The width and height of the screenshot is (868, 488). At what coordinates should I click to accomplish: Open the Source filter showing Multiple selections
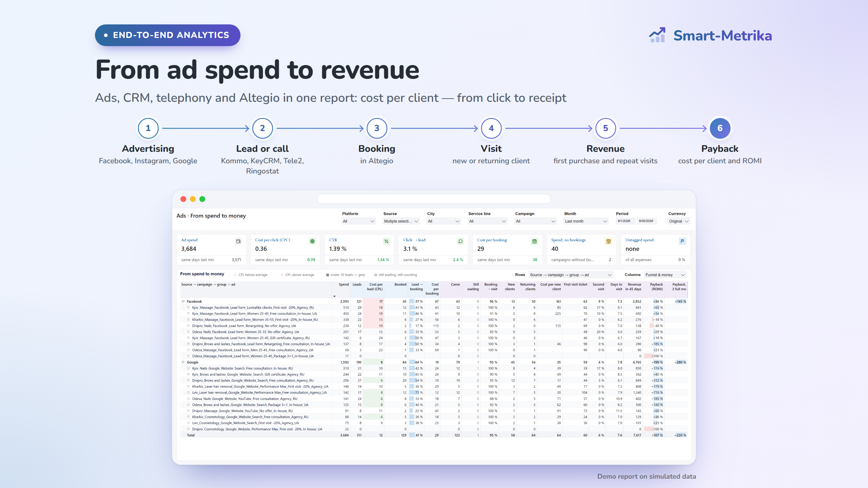tap(401, 221)
